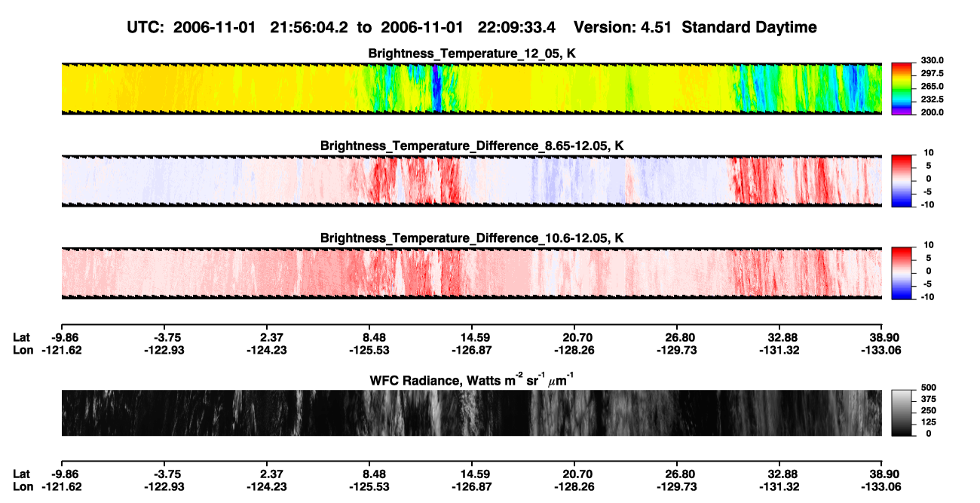This screenshot has width=980, height=503.
Task: Click the 10.6-12.05 difference image strip
Action: (471, 273)
